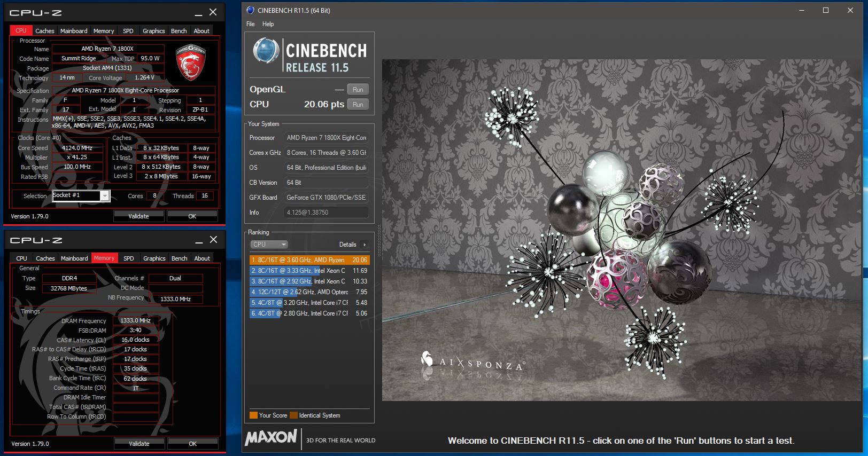Select ranking row 3 Intel Xeon 10.33
Viewport: 868px width, 456px height.
click(x=309, y=281)
